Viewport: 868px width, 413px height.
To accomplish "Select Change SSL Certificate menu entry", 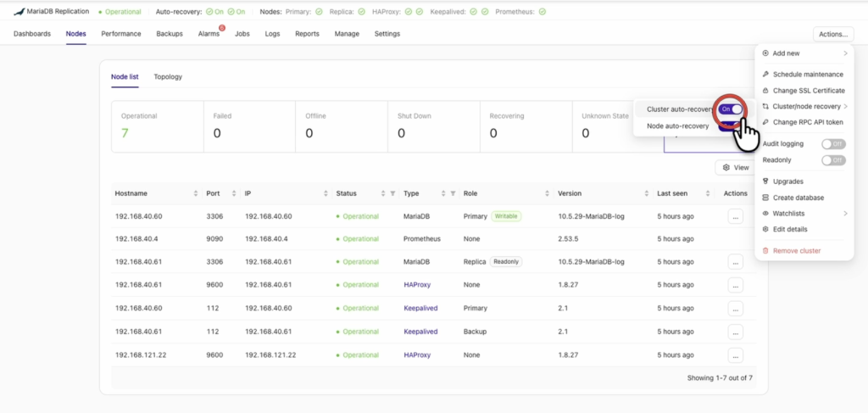I will (x=803, y=90).
